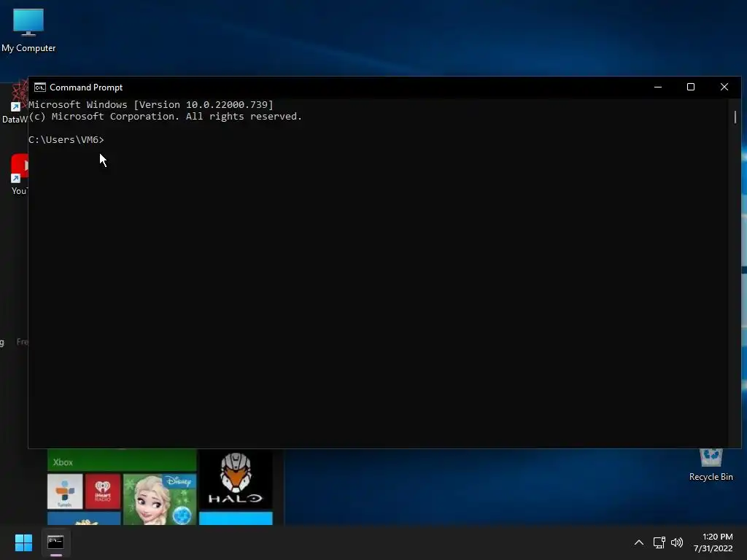Open DataW desktop shortcut icon
Screen dimensions: 747x560
(15, 102)
